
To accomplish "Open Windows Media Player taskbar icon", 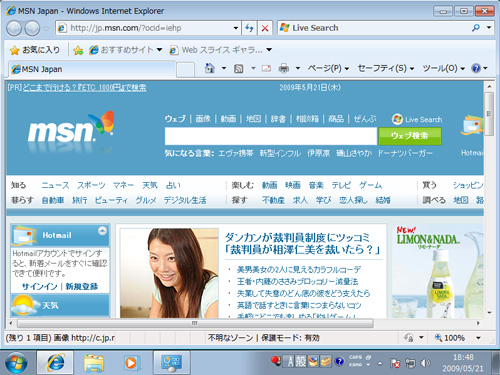I will [131, 363].
